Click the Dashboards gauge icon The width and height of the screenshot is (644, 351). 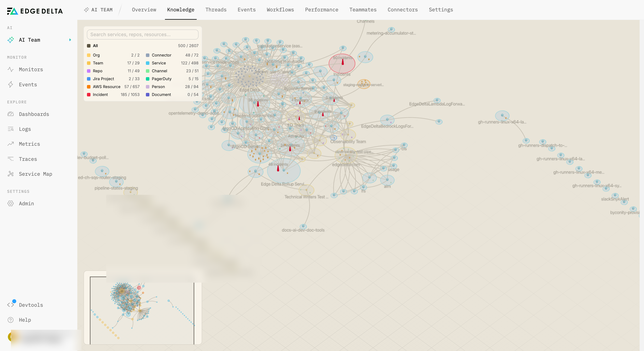[x=11, y=114]
